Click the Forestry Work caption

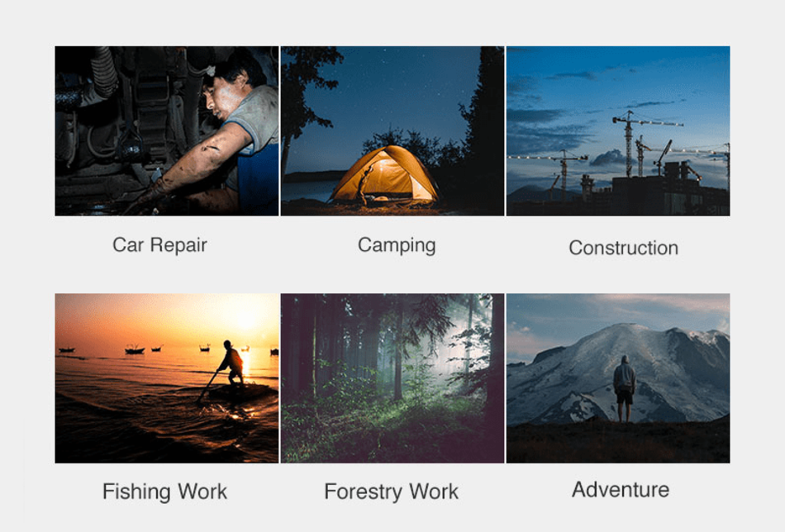coord(391,492)
